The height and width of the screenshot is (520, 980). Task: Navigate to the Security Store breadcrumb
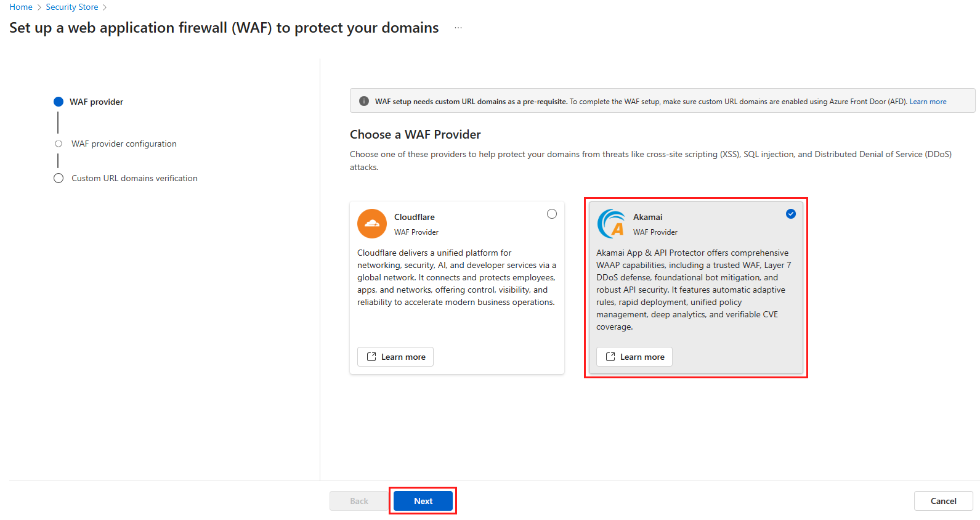tap(72, 7)
